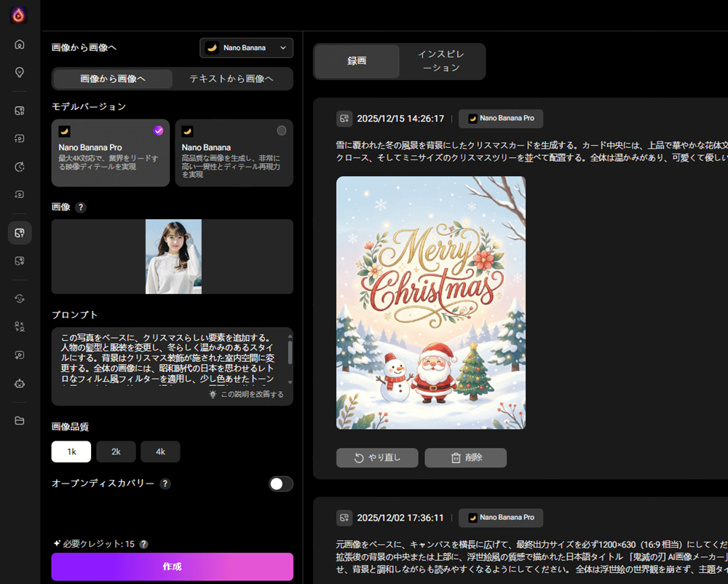Select the Nano Banana Pro model radio checkmark
Screen dimensions: 728x584
click(x=158, y=130)
